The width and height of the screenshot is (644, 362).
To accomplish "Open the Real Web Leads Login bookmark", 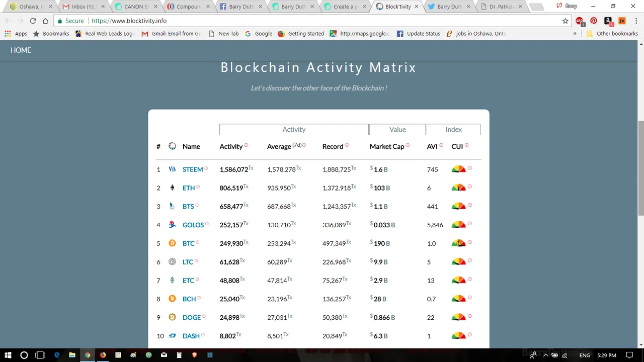I will 105,34.
